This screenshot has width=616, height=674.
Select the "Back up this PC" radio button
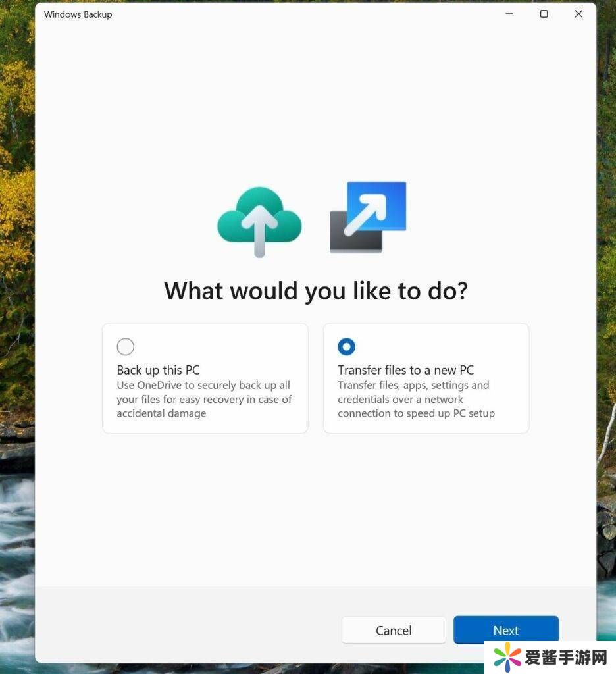[x=125, y=347]
